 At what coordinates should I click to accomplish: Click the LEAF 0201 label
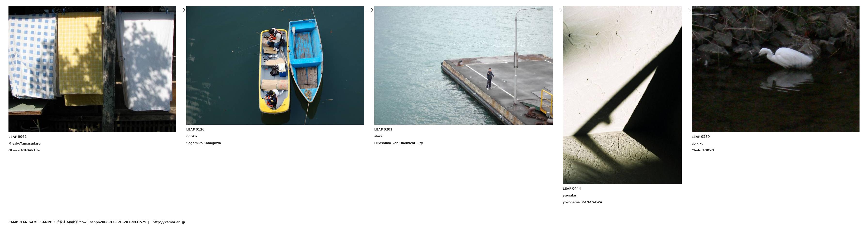point(383,130)
